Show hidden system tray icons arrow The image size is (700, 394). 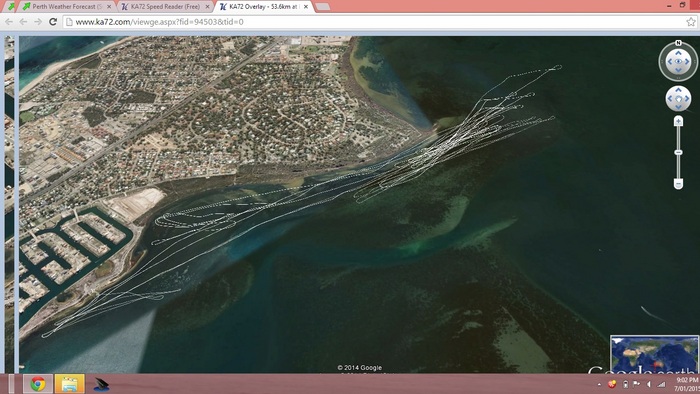(x=599, y=384)
